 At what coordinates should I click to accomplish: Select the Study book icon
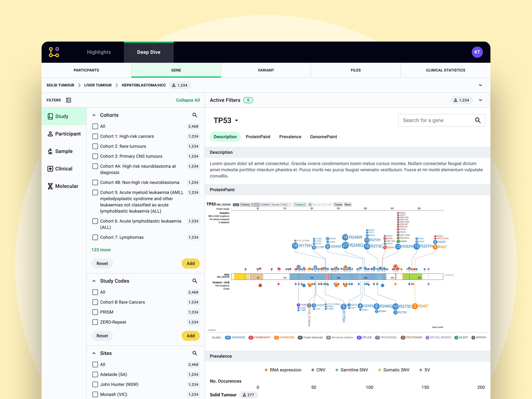pyautogui.click(x=50, y=116)
